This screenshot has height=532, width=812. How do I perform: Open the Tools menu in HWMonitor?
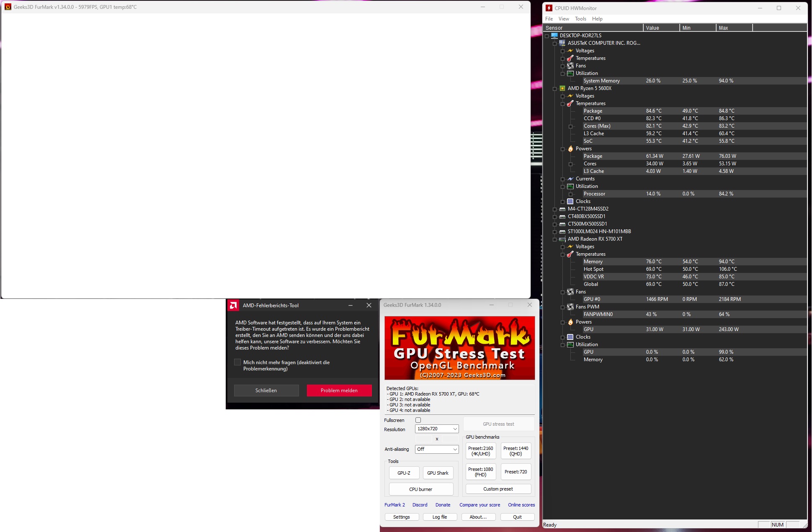[x=580, y=19]
